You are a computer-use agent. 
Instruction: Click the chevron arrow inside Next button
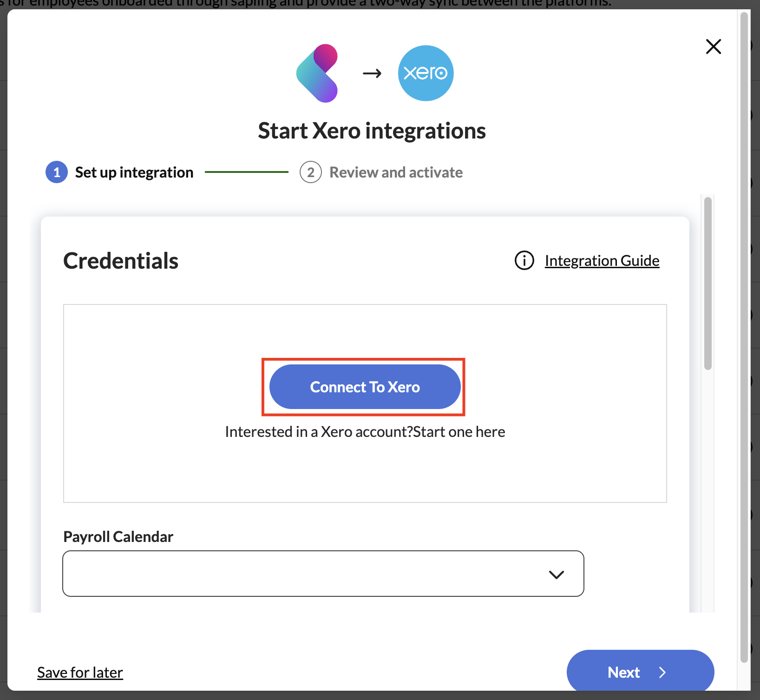(662, 673)
